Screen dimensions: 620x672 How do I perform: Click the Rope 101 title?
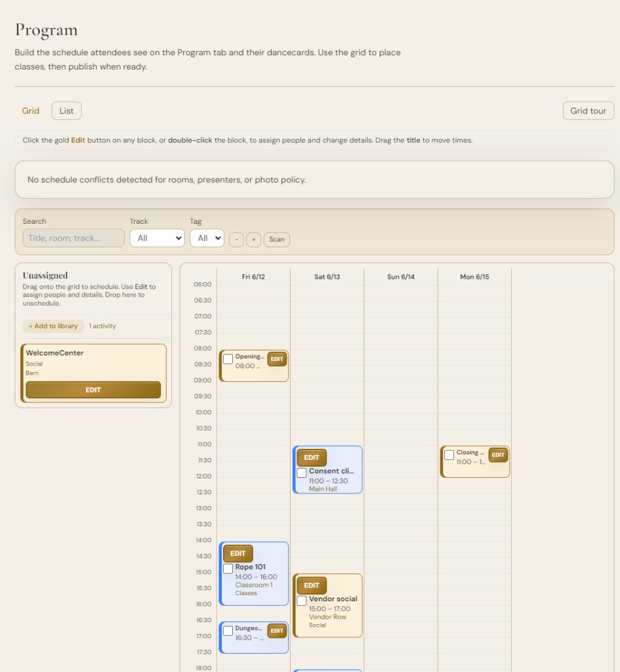pyautogui.click(x=250, y=567)
